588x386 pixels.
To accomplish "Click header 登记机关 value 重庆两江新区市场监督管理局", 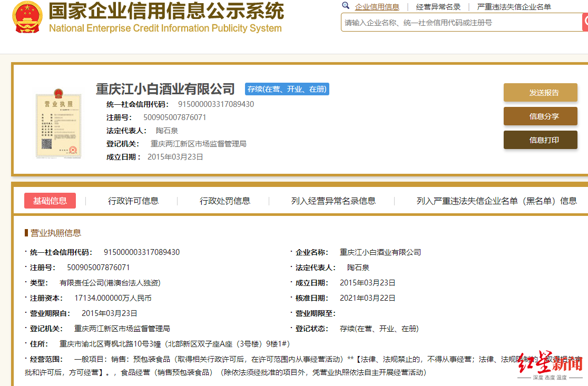I will click(x=199, y=144).
